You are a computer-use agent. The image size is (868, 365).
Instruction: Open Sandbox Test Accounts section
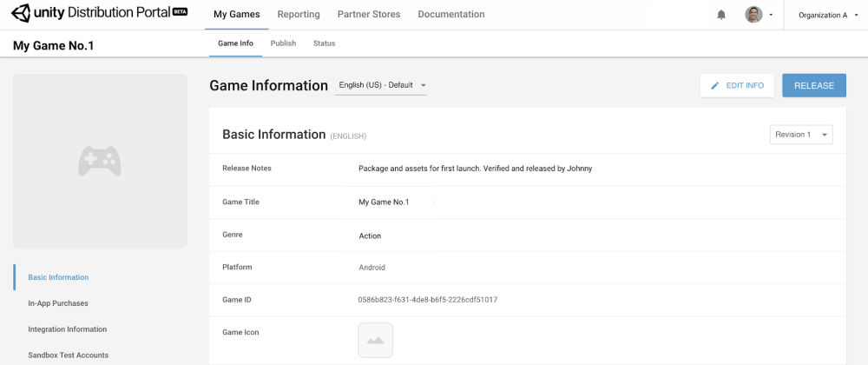68,355
